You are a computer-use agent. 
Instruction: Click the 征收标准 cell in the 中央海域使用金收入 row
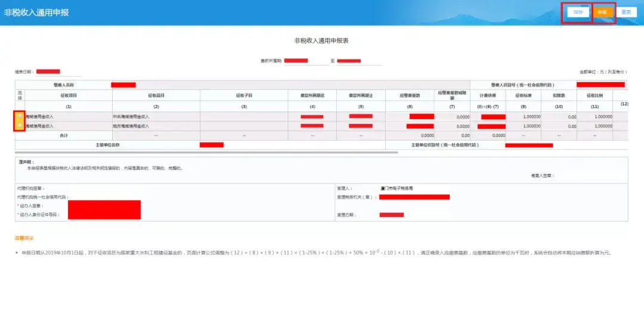[524, 116]
